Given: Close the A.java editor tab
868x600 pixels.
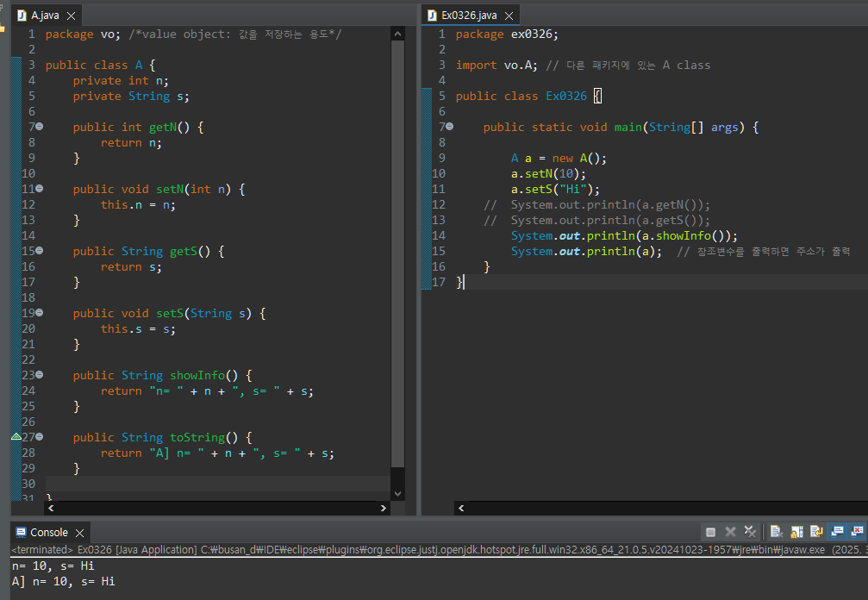Looking at the screenshot, I should click(71, 16).
